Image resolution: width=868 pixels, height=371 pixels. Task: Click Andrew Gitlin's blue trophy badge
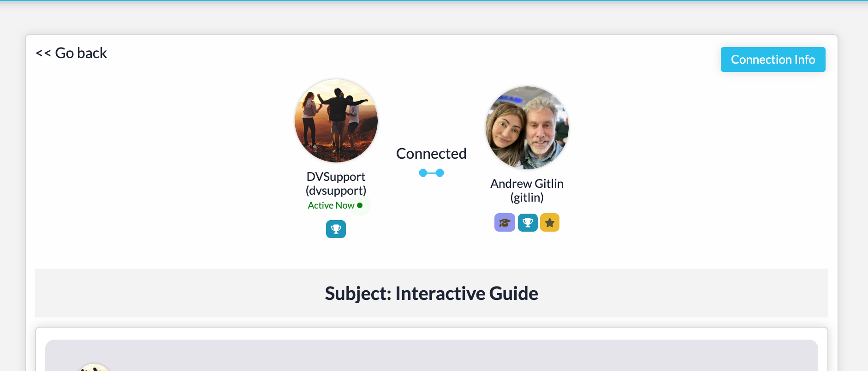(x=528, y=222)
